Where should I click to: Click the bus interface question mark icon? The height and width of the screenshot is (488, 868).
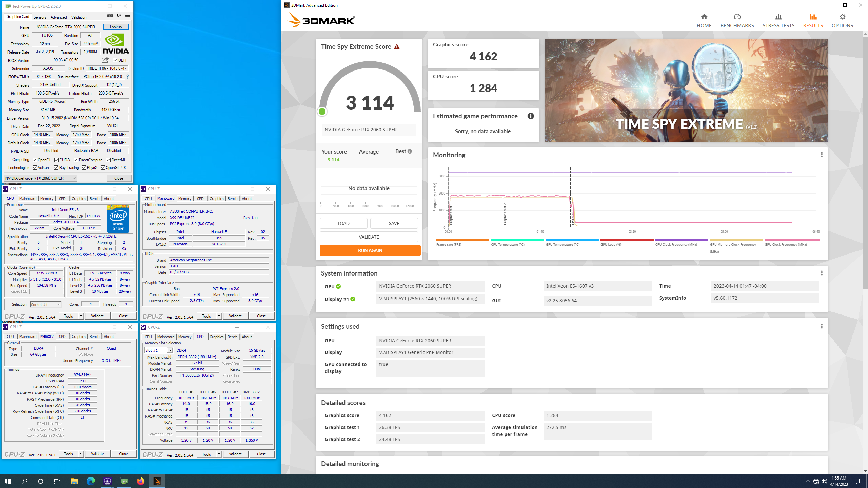[127, 77]
